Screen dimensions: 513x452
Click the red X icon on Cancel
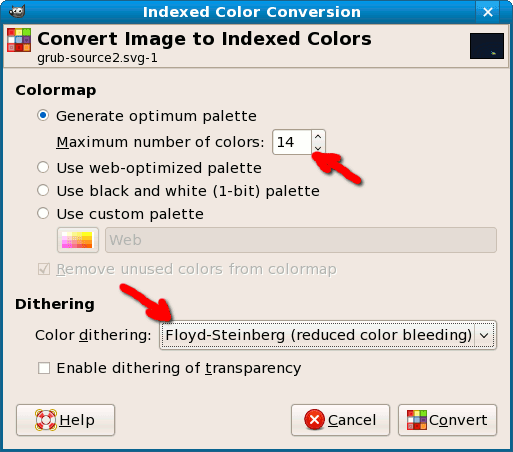coord(314,420)
